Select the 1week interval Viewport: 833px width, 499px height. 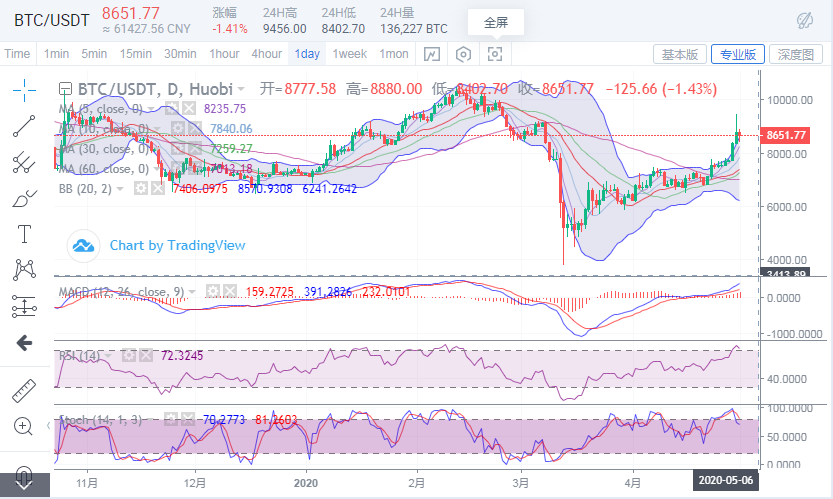tap(350, 54)
